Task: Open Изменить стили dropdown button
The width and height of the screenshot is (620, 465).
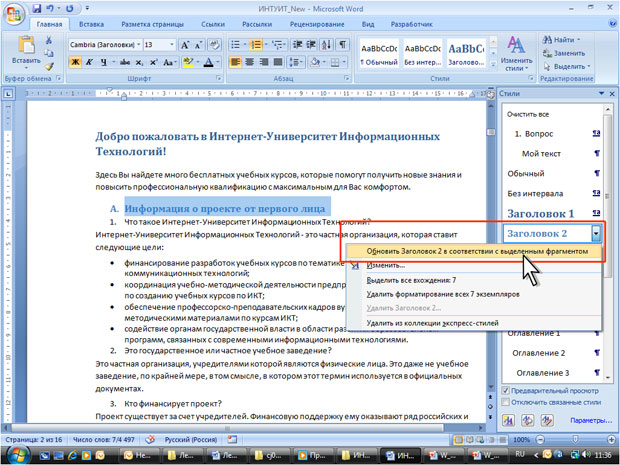Action: [x=516, y=54]
